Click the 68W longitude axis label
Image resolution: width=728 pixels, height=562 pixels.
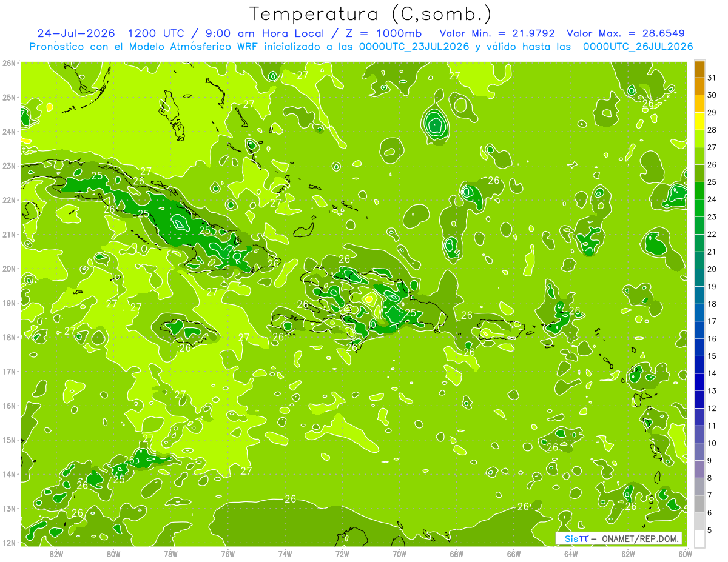coord(456,553)
